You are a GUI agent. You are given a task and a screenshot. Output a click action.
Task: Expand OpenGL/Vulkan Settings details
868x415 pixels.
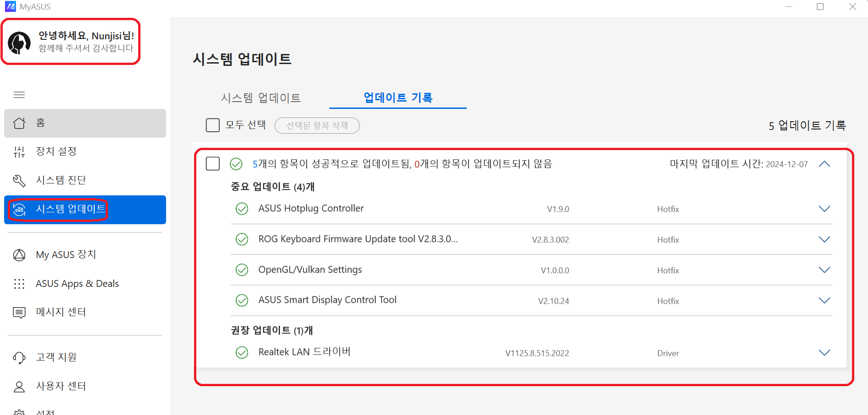(825, 270)
